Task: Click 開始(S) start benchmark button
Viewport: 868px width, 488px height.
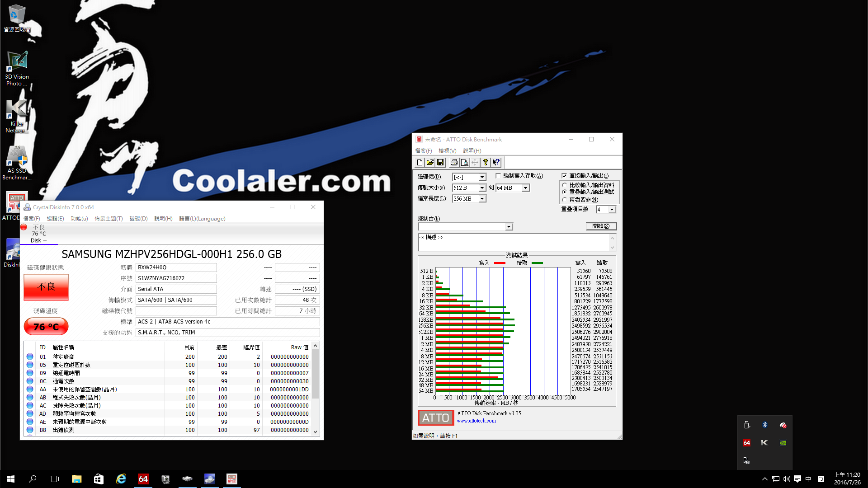Action: (601, 226)
